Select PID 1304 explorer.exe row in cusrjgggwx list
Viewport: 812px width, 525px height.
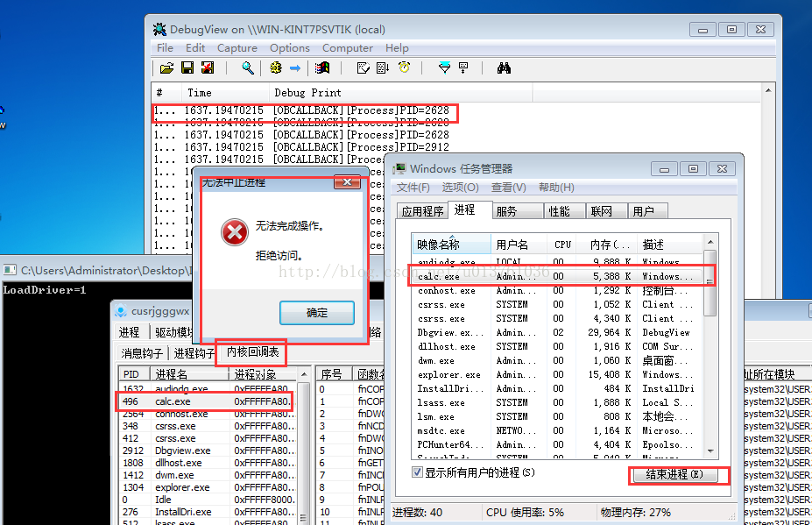coord(208,487)
